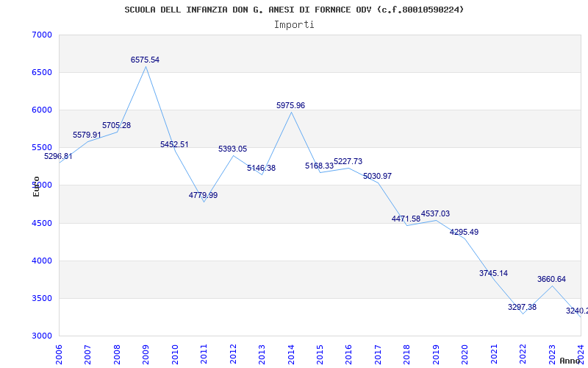
Task: Click the 5705.28 value label
Action: pyautogui.click(x=117, y=125)
